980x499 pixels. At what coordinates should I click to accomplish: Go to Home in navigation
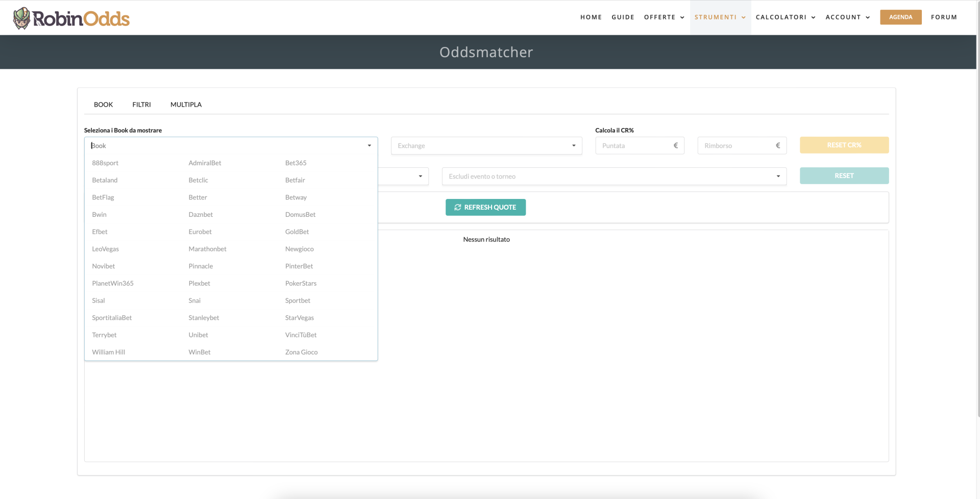(x=591, y=17)
